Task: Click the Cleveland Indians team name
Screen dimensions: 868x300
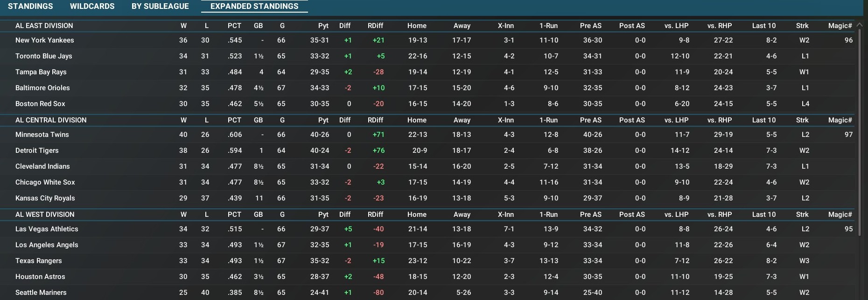Action: click(x=42, y=166)
